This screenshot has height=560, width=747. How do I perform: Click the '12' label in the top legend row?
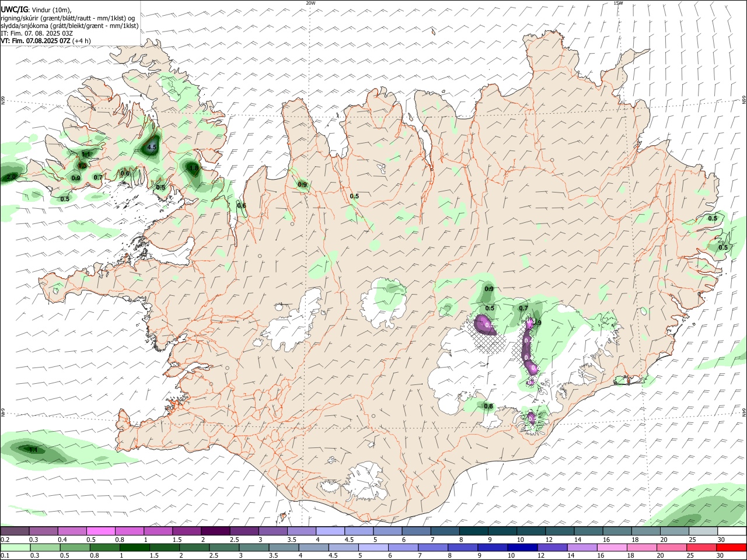549,540
